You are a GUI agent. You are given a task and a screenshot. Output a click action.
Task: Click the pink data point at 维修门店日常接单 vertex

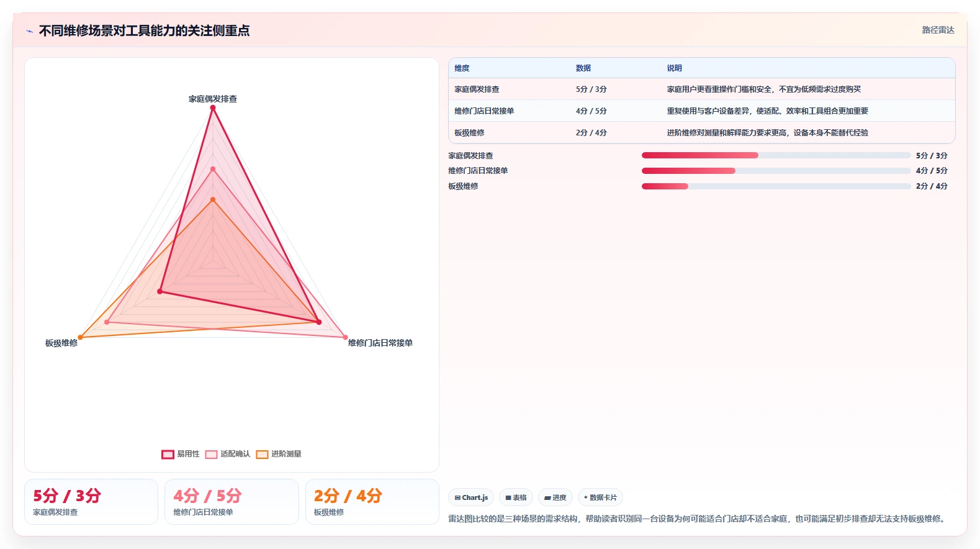346,337
